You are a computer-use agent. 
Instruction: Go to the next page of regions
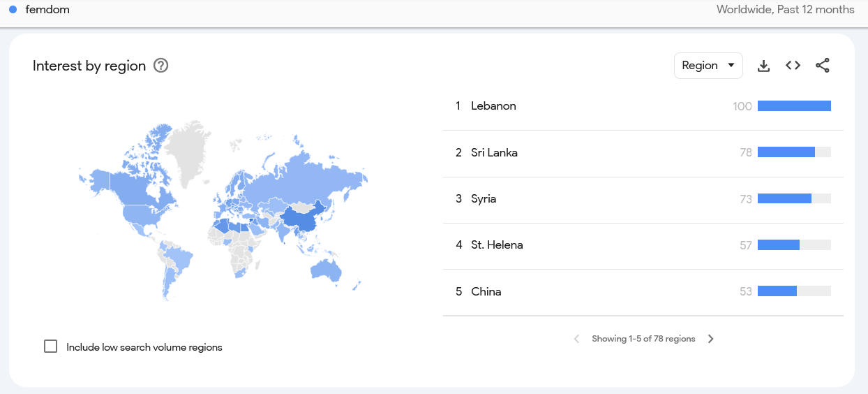tap(710, 339)
